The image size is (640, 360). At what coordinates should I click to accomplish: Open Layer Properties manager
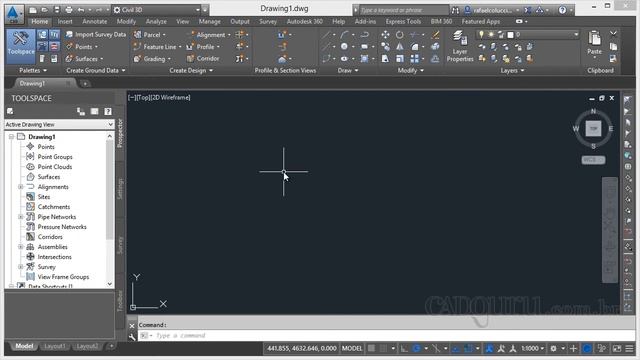[x=460, y=47]
